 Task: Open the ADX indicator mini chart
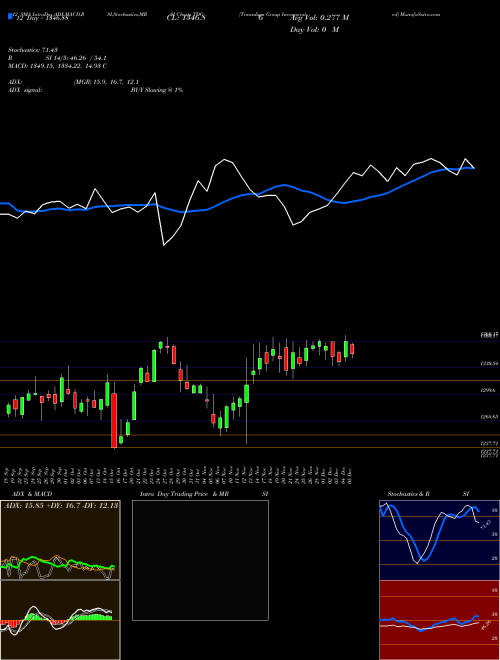click(x=60, y=540)
